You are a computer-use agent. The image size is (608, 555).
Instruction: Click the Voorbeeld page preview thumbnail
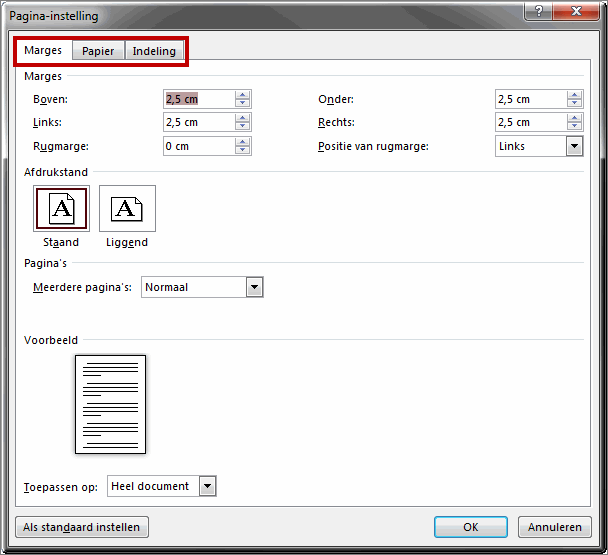click(110, 404)
